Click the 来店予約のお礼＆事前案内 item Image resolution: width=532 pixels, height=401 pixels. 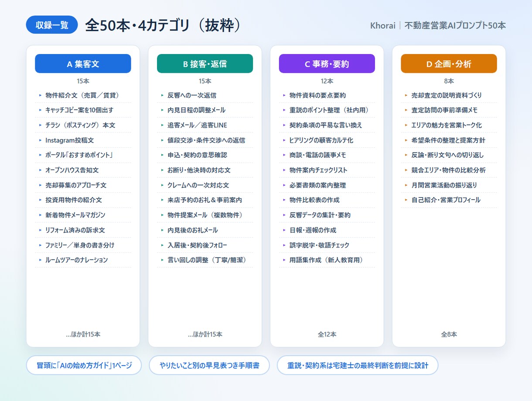tap(205, 200)
